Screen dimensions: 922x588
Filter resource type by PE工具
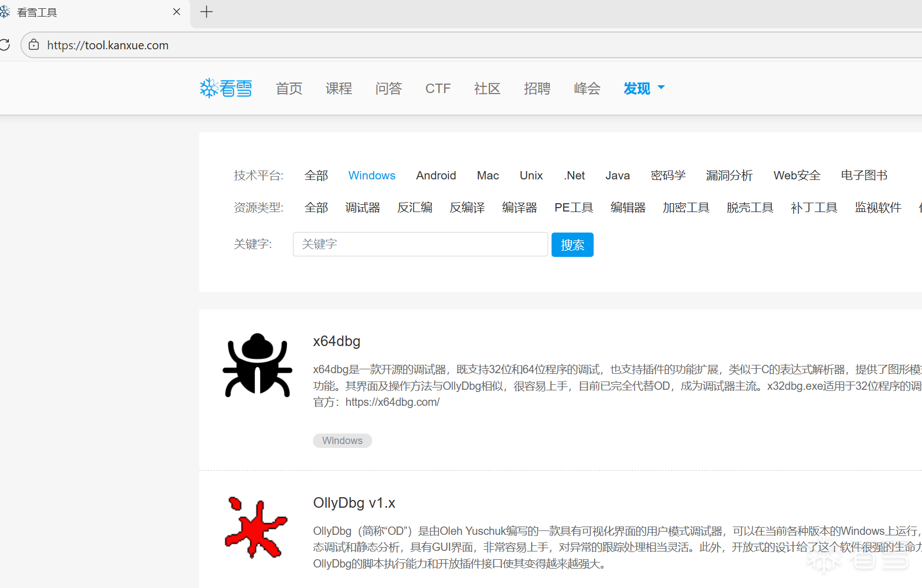(574, 208)
